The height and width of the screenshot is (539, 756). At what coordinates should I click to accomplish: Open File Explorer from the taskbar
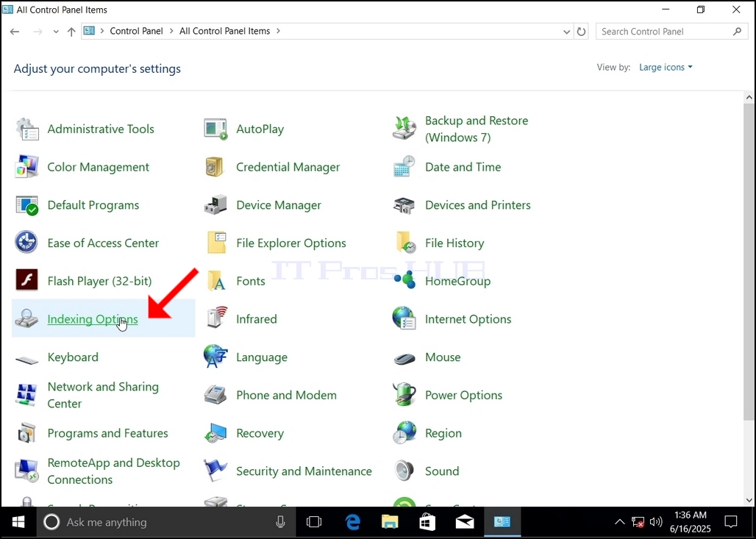pyautogui.click(x=390, y=522)
